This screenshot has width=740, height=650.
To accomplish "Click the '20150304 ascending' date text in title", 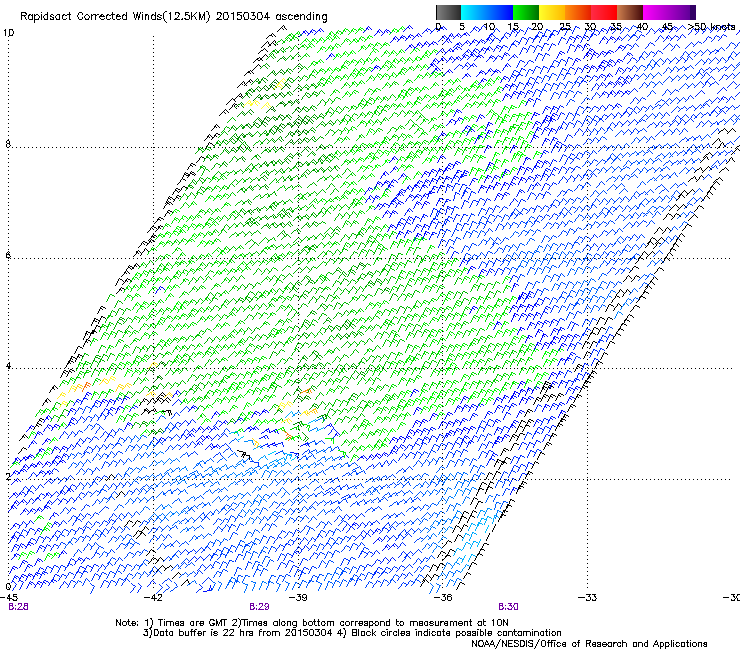I will 271,17.
